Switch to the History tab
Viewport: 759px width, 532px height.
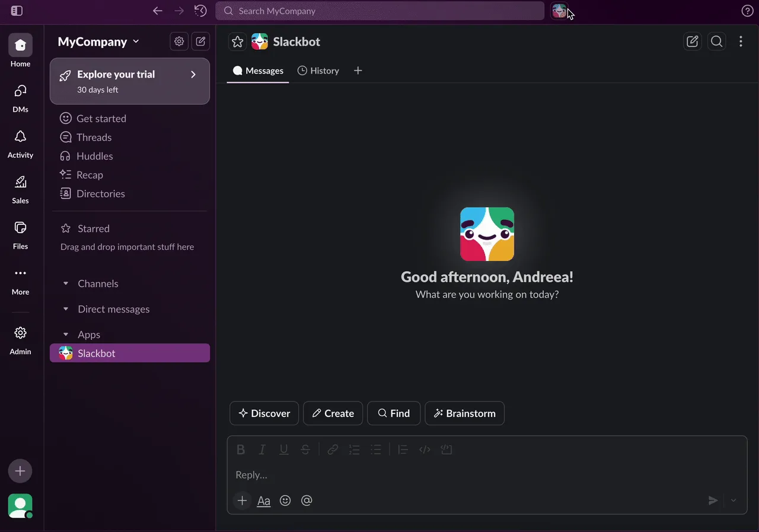pyautogui.click(x=318, y=71)
